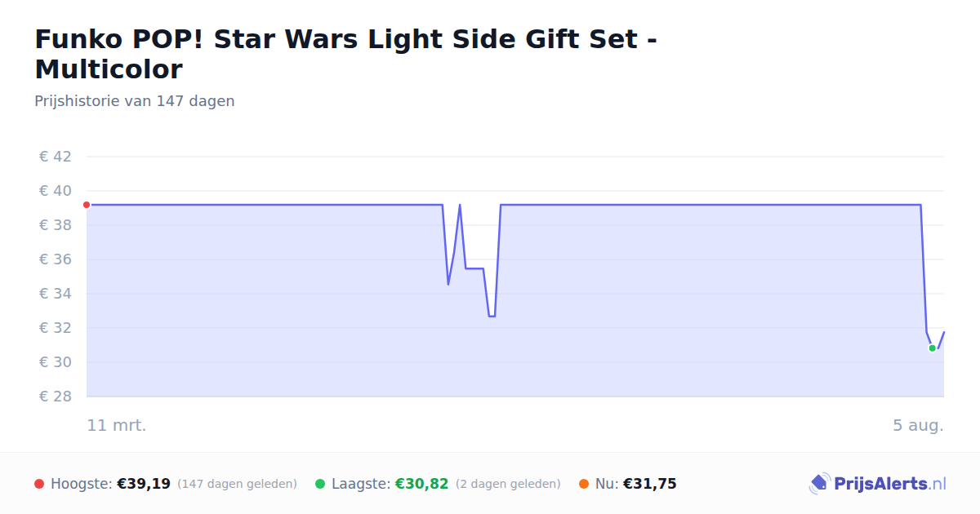Click the € 36 y-axis label
The height and width of the screenshot is (514, 980).
56,259
